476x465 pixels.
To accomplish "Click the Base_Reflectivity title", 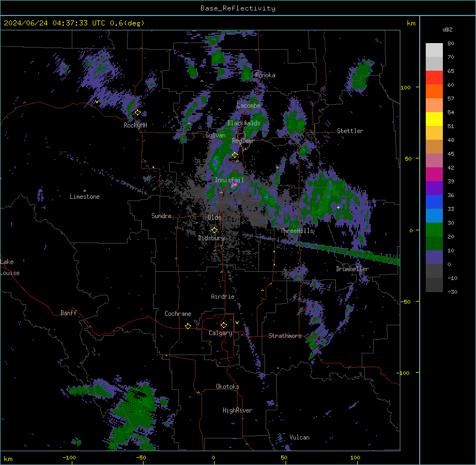I will point(238,8).
